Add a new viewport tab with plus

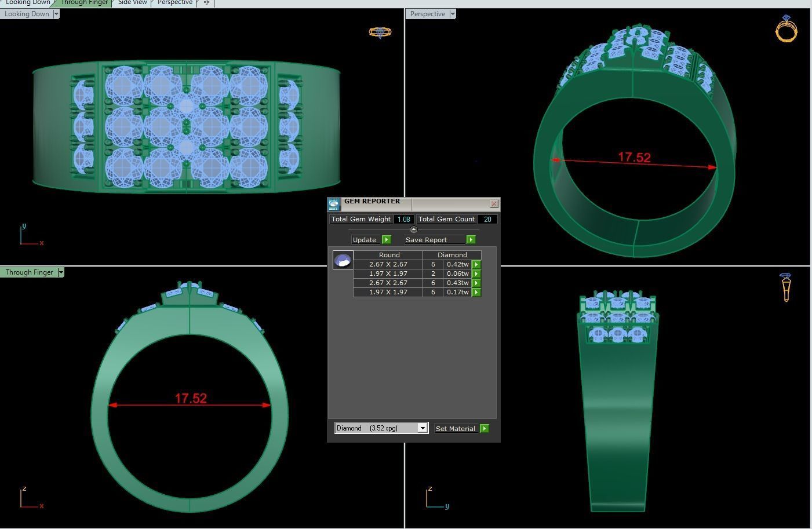tap(206, 3)
